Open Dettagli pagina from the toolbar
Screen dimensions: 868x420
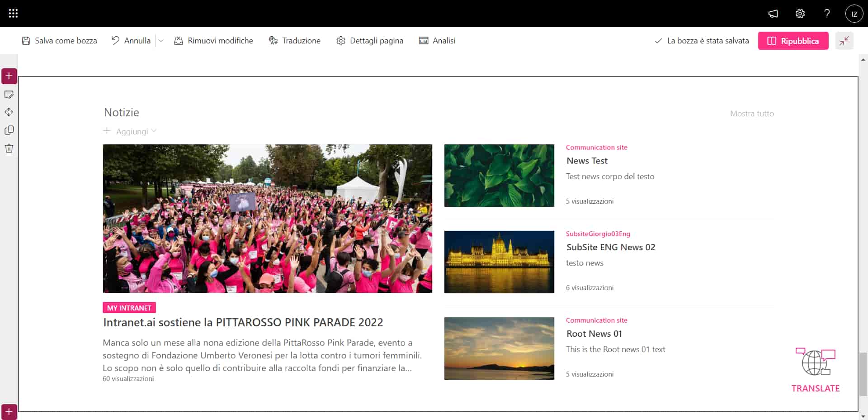370,41
